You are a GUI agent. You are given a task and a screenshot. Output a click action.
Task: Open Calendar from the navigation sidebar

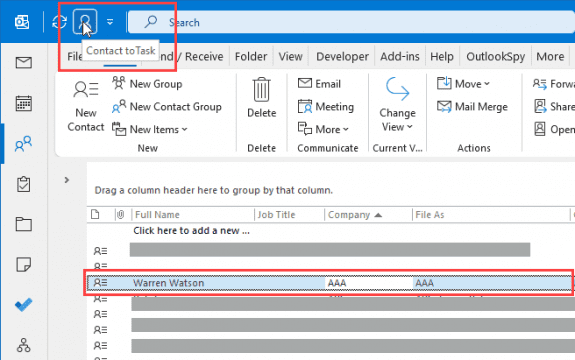pyautogui.click(x=23, y=103)
